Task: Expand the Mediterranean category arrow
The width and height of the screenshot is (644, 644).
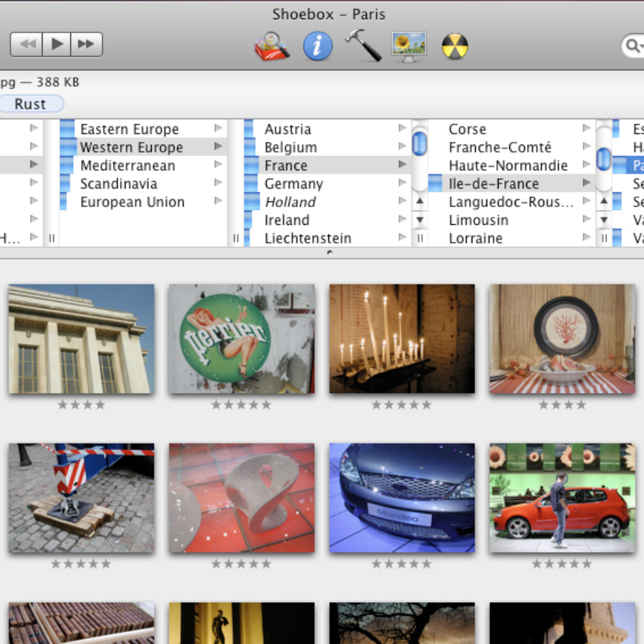Action: pyautogui.click(x=218, y=165)
